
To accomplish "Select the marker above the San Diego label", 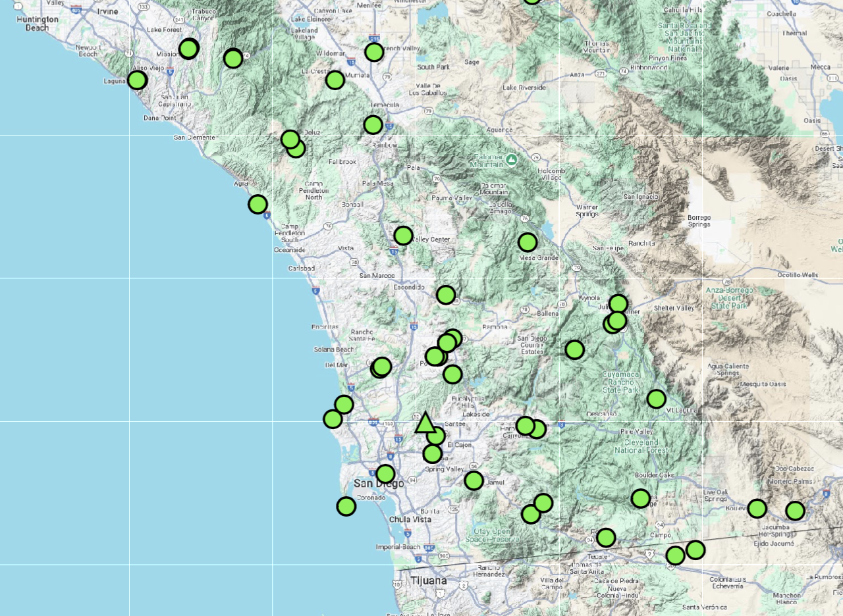I will pyautogui.click(x=385, y=474).
